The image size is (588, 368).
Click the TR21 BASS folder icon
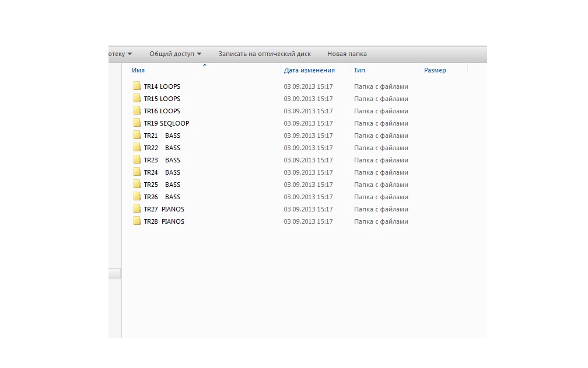137,135
